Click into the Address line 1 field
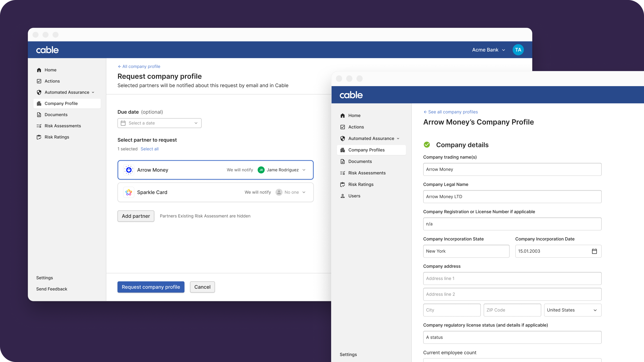Viewport: 644px width, 362px height. tap(512, 278)
